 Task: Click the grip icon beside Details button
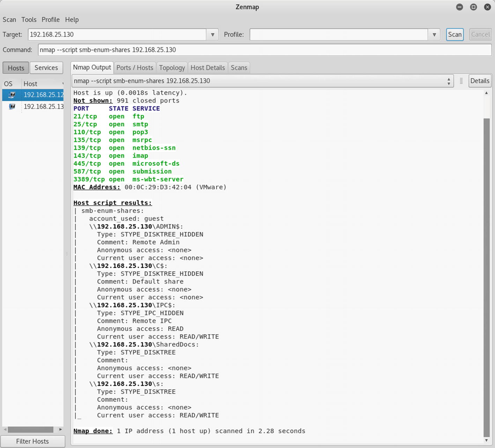(461, 81)
